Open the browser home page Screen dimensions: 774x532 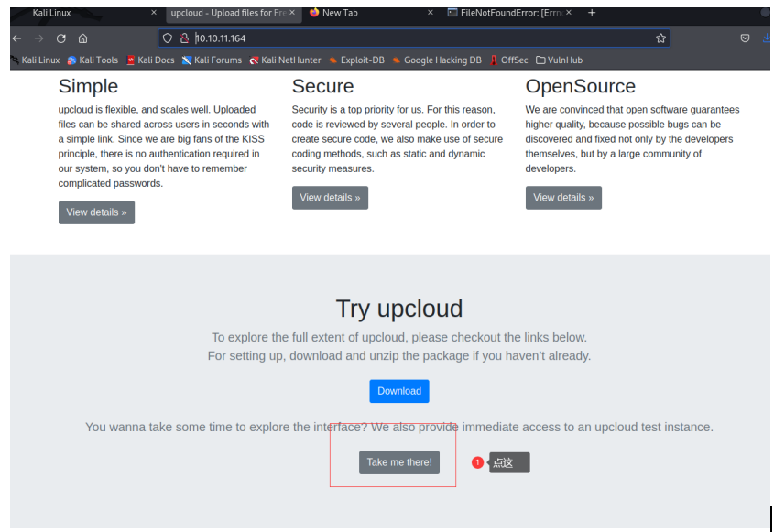click(x=82, y=38)
